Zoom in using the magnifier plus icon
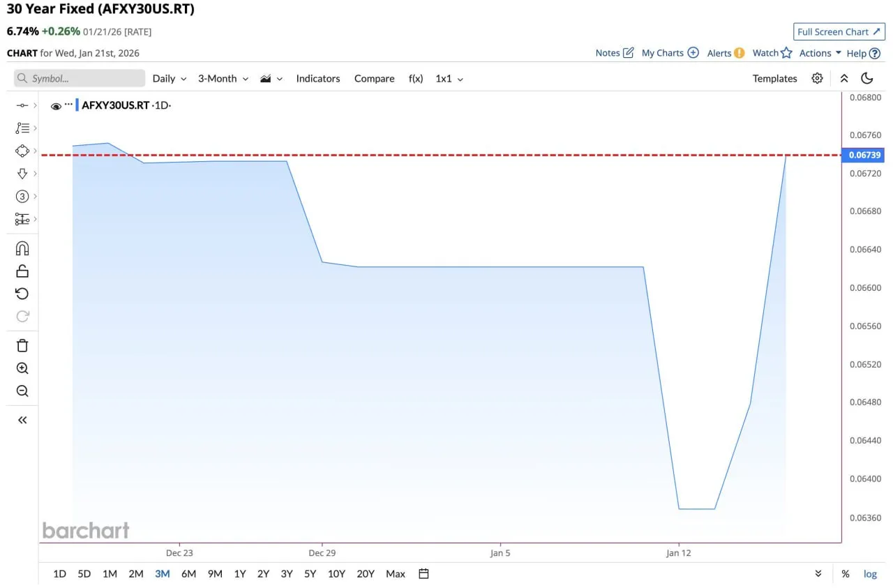The image size is (893, 588). [x=22, y=368]
